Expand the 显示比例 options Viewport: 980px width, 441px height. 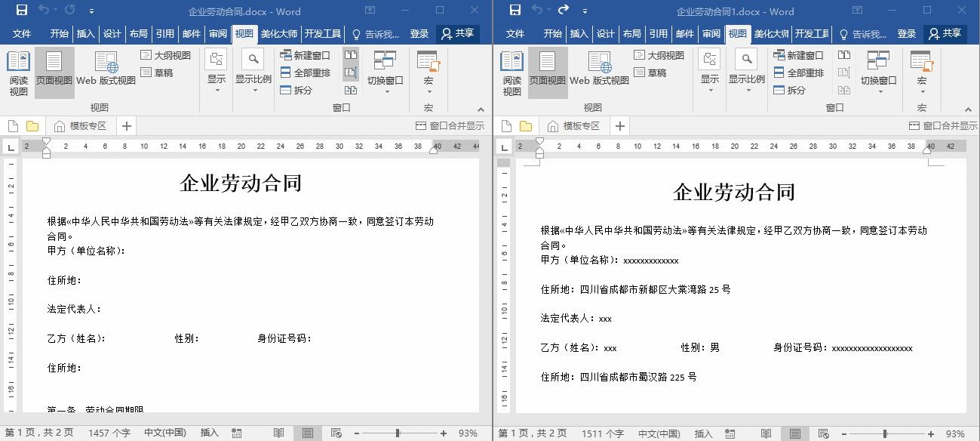tap(253, 74)
